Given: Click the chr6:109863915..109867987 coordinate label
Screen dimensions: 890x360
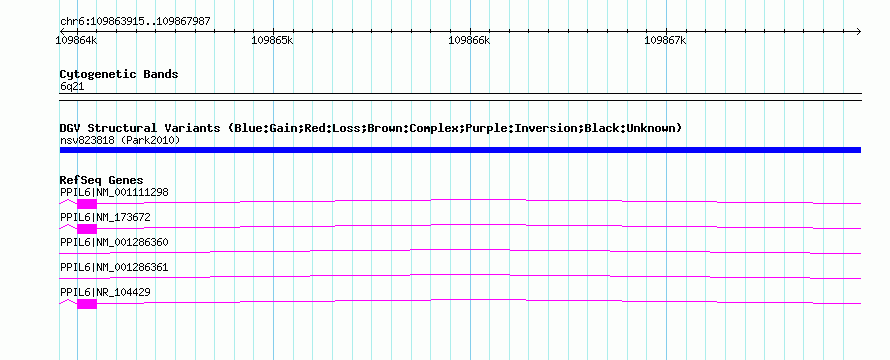Looking at the screenshot, I should [135, 22].
